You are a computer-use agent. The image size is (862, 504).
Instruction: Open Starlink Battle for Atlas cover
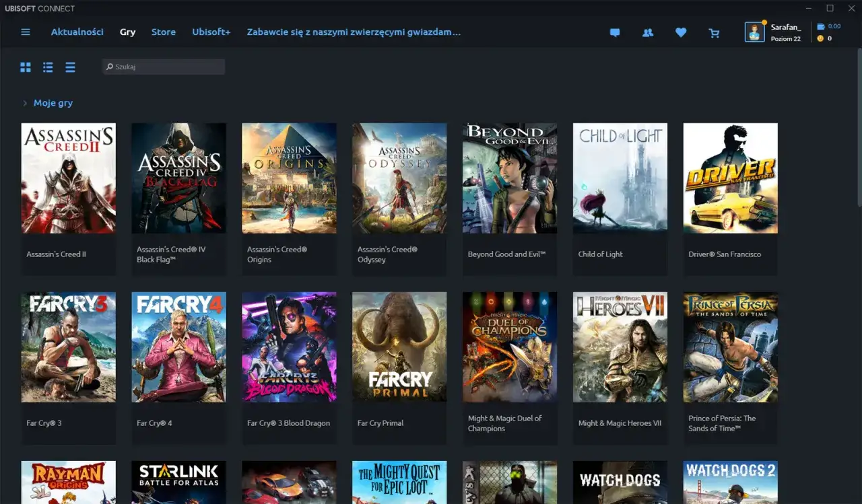(x=179, y=482)
